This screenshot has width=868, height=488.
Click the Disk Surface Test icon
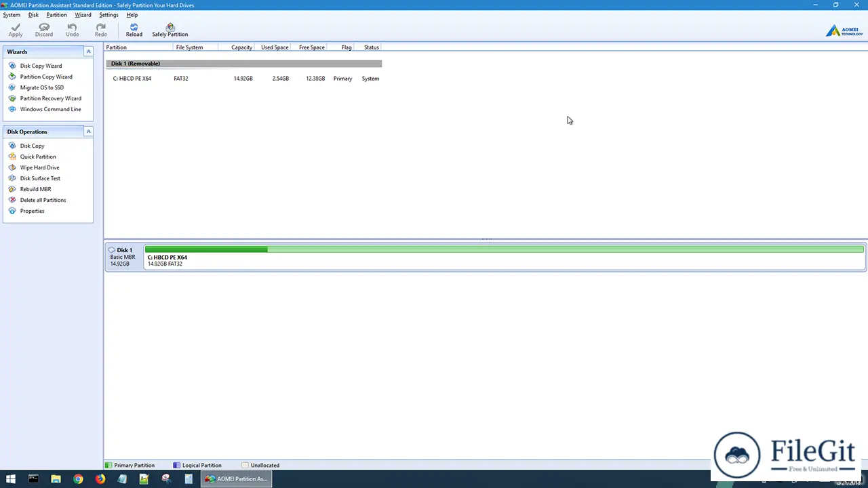pyautogui.click(x=12, y=178)
